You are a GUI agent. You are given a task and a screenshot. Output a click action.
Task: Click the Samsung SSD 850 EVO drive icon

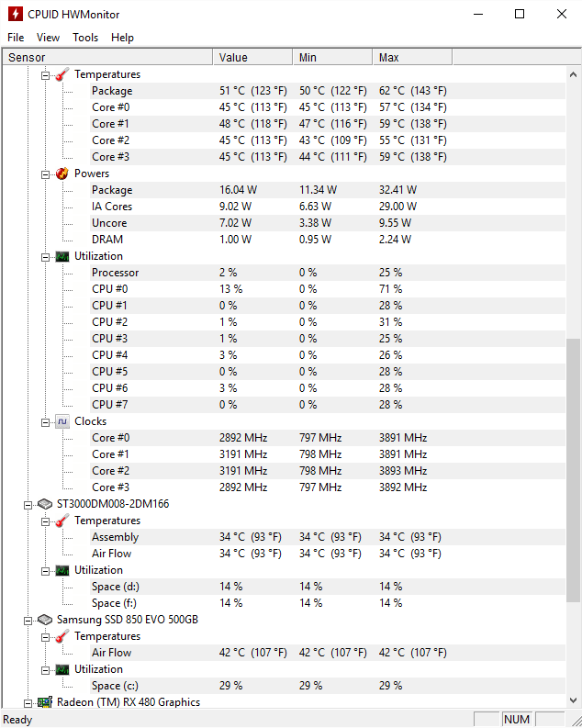pos(45,620)
